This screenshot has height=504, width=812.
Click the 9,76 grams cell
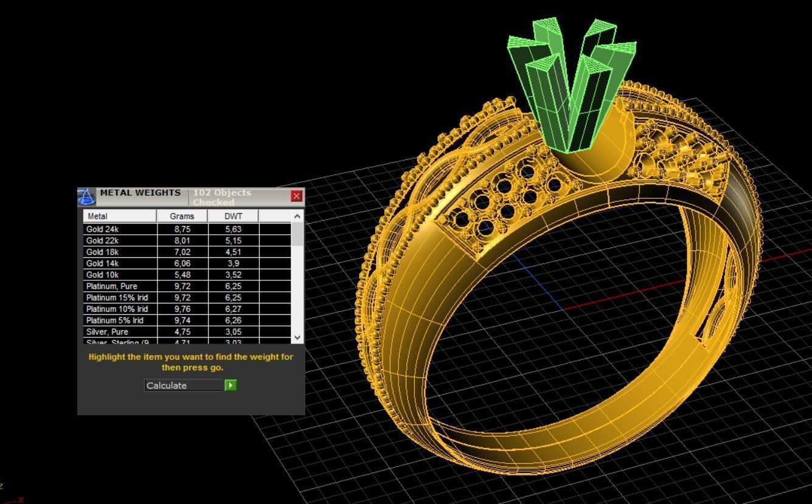(182, 309)
